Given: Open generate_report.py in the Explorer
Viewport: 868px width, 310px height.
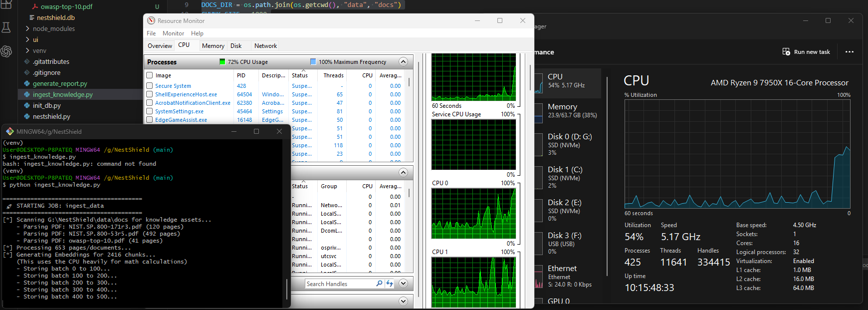Looking at the screenshot, I should click(x=60, y=83).
